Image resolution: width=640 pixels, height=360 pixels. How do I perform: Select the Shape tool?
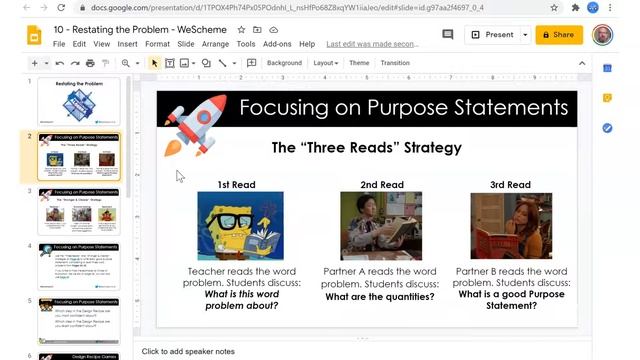(x=207, y=63)
